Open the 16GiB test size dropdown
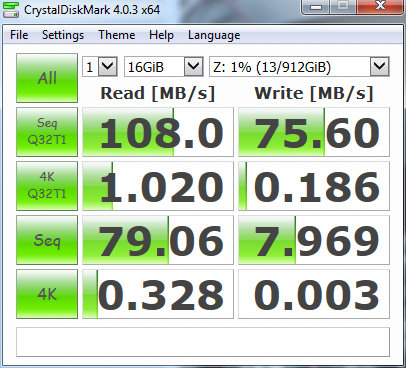The height and width of the screenshot is (368, 406). click(164, 67)
